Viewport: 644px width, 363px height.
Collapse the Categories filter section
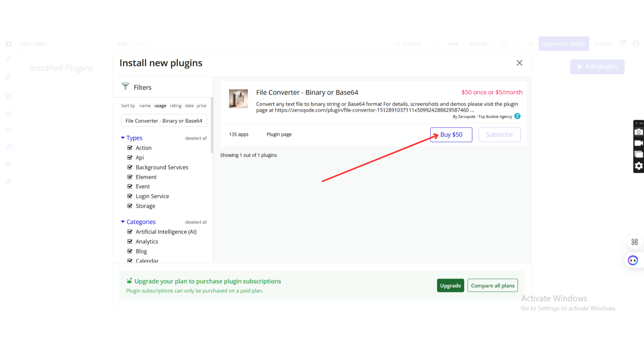click(x=123, y=222)
